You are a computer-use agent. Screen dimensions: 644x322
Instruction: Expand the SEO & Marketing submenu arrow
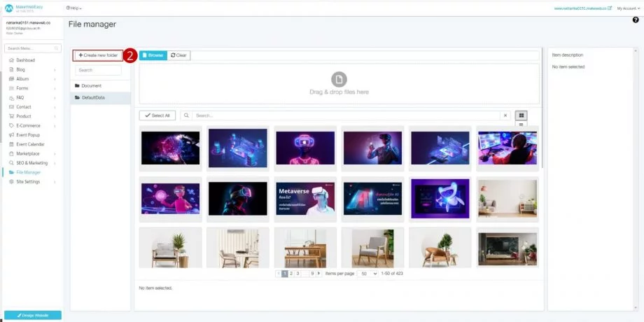click(55, 164)
